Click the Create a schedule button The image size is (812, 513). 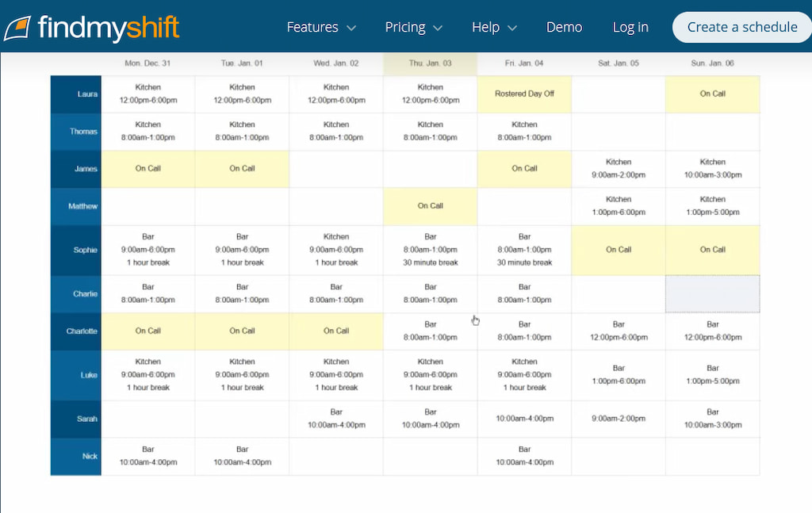pos(741,26)
